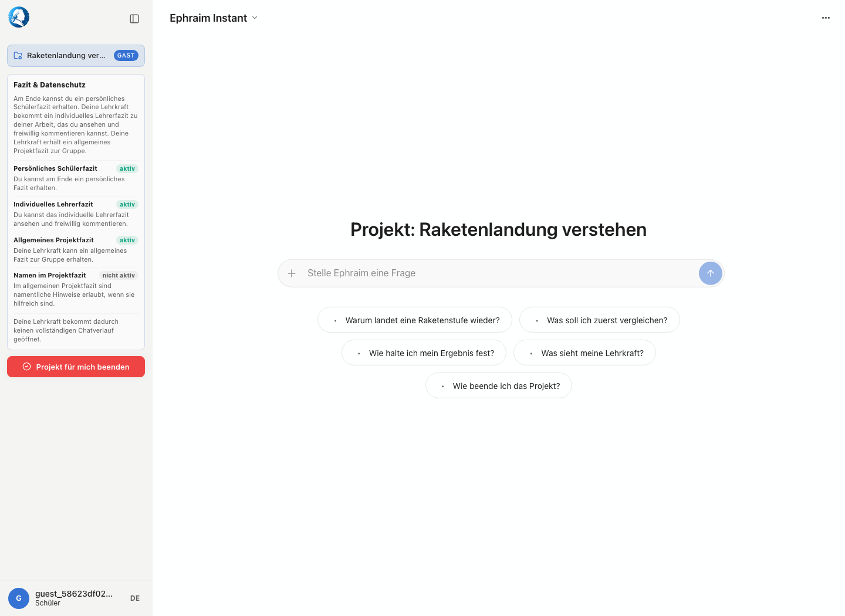Switch language via the DE label
The height and width of the screenshot is (616, 845).
(x=135, y=598)
